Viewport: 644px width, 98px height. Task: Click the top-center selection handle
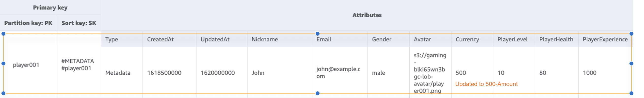point(318,34)
